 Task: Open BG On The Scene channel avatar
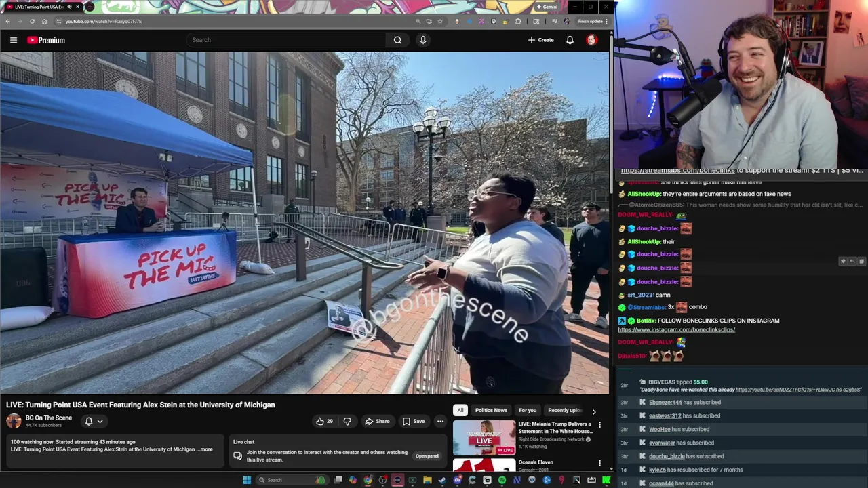[x=14, y=421]
